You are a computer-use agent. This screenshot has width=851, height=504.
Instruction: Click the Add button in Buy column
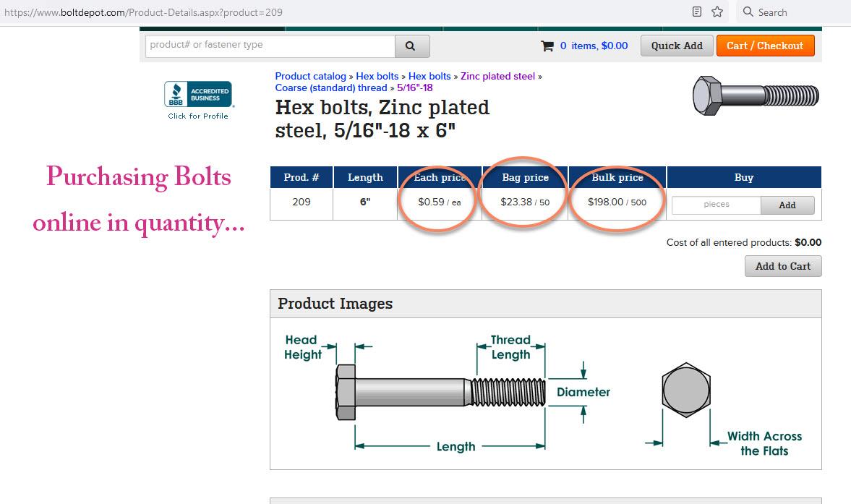787,205
